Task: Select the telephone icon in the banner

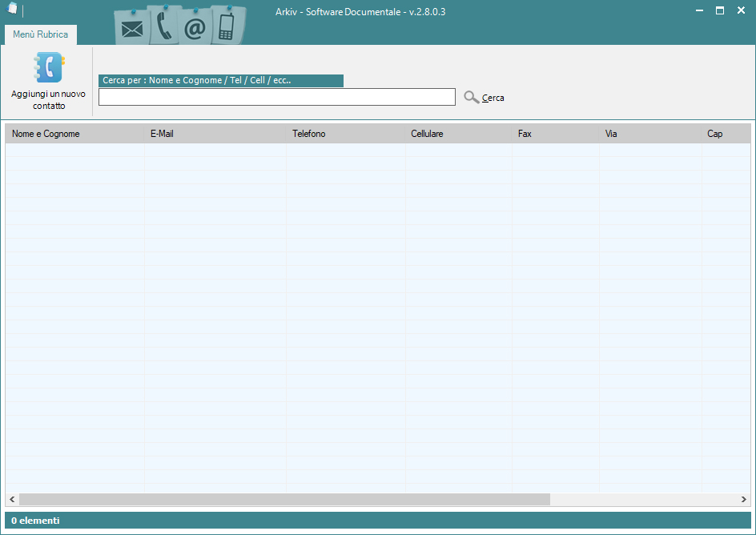Action: (x=163, y=24)
